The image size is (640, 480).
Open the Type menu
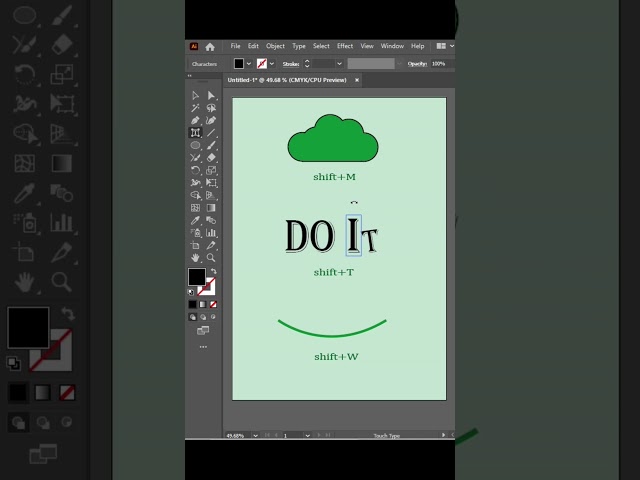click(x=299, y=46)
